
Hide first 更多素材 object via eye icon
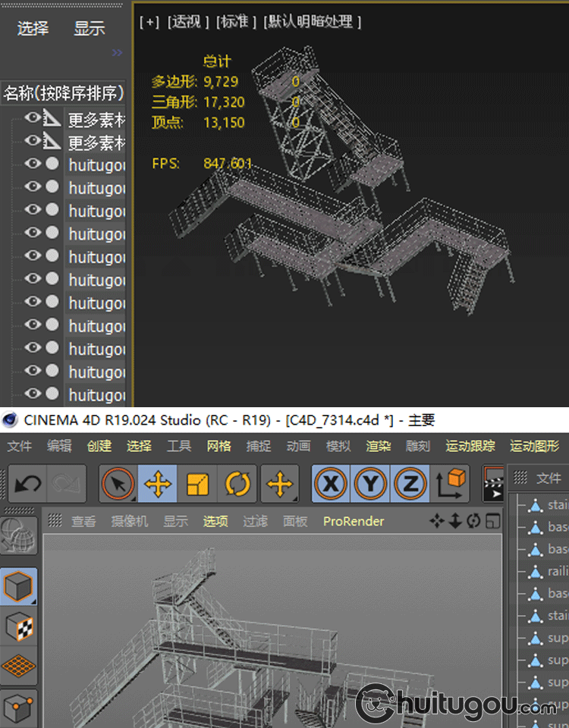32,118
